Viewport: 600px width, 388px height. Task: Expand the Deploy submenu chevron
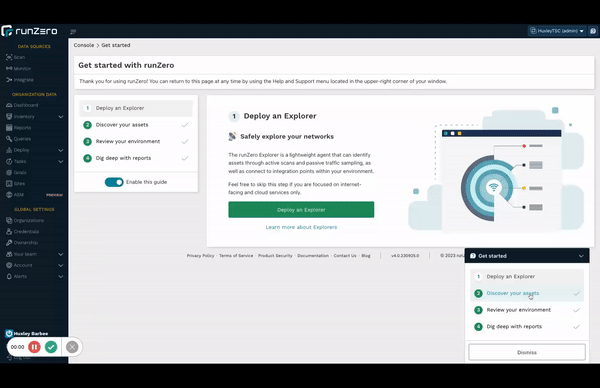pyautogui.click(x=61, y=150)
